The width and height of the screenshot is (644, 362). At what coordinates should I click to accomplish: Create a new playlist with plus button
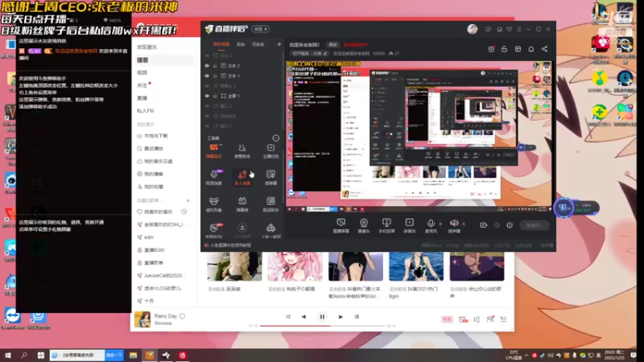tap(188, 200)
